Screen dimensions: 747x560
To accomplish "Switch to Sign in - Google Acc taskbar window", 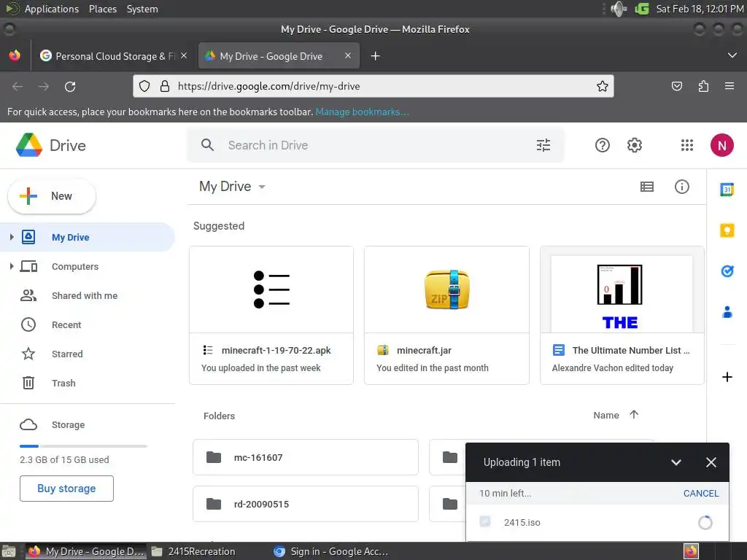I will (332, 551).
